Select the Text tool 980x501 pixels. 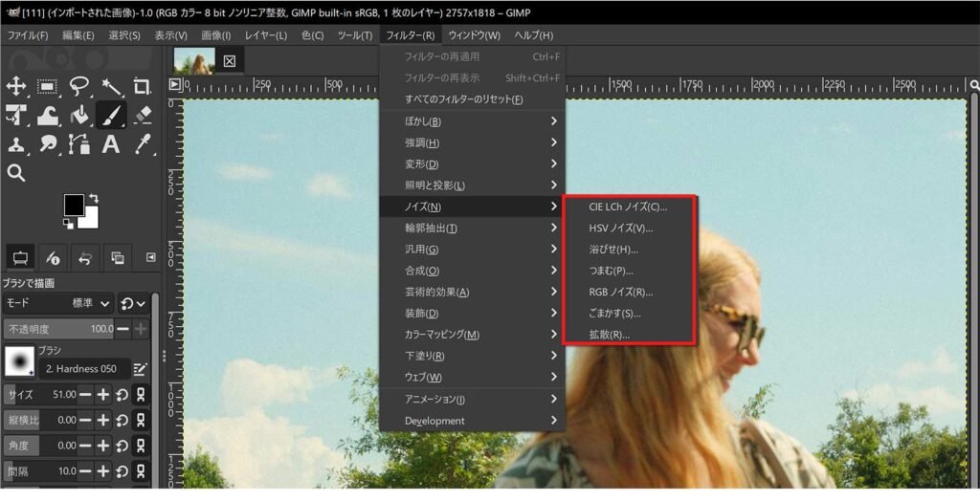coord(111,144)
